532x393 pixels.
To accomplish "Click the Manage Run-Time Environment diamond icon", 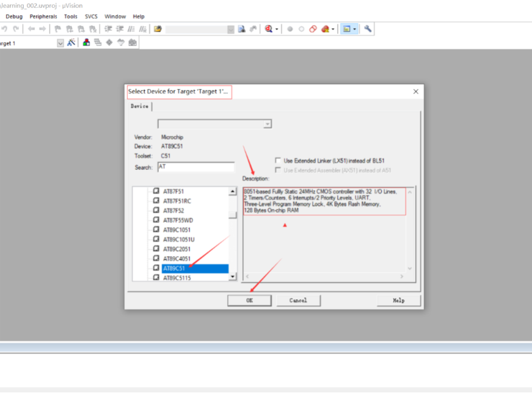I will 109,43.
